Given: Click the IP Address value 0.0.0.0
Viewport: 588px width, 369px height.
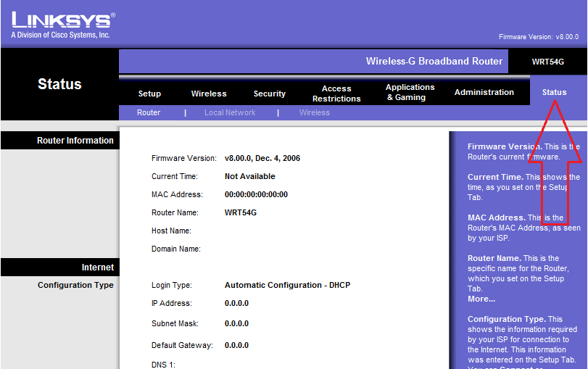Looking at the screenshot, I should (x=236, y=303).
